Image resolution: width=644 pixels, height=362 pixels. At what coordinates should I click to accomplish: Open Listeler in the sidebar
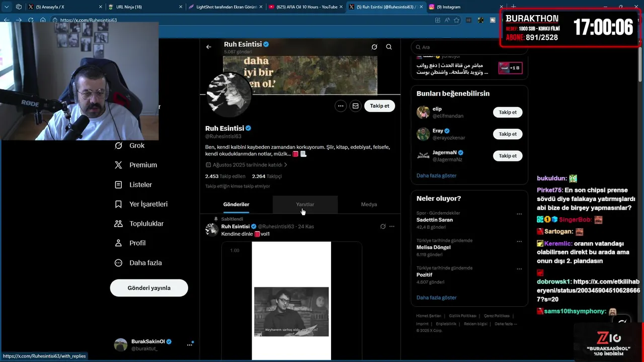[134, 185]
